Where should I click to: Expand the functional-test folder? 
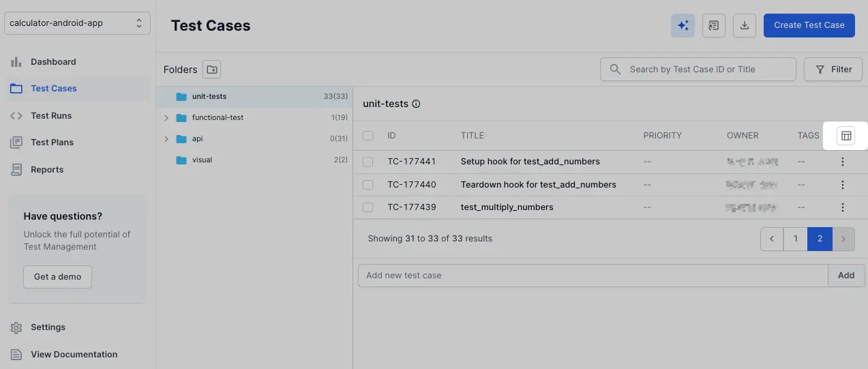[x=166, y=118]
